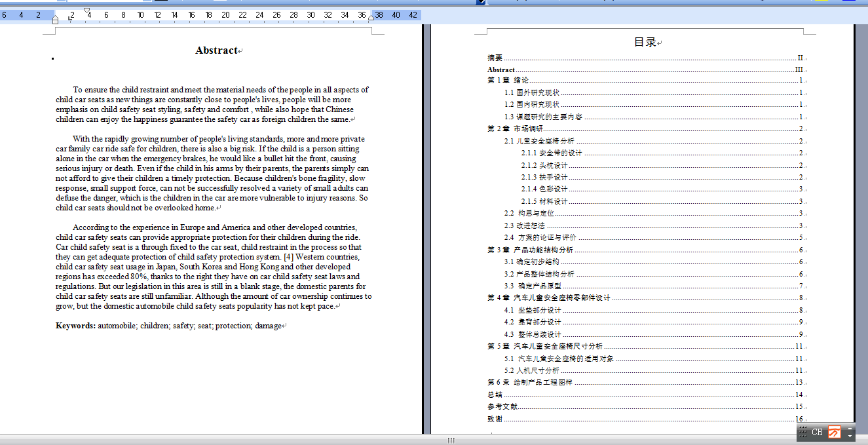The height and width of the screenshot is (445, 868).
Task: Click page number 16 beside 致谢
Action: 799,419
